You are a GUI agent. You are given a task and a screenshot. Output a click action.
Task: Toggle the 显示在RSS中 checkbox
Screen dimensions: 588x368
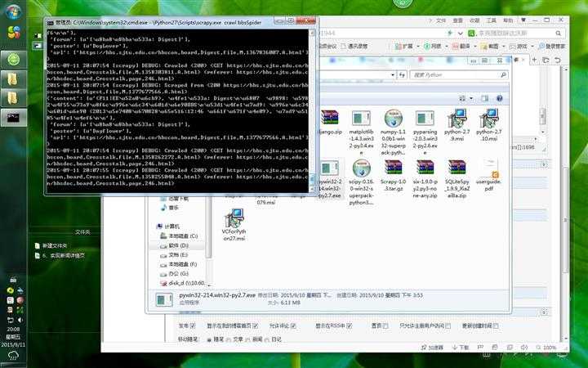[x=349, y=325]
